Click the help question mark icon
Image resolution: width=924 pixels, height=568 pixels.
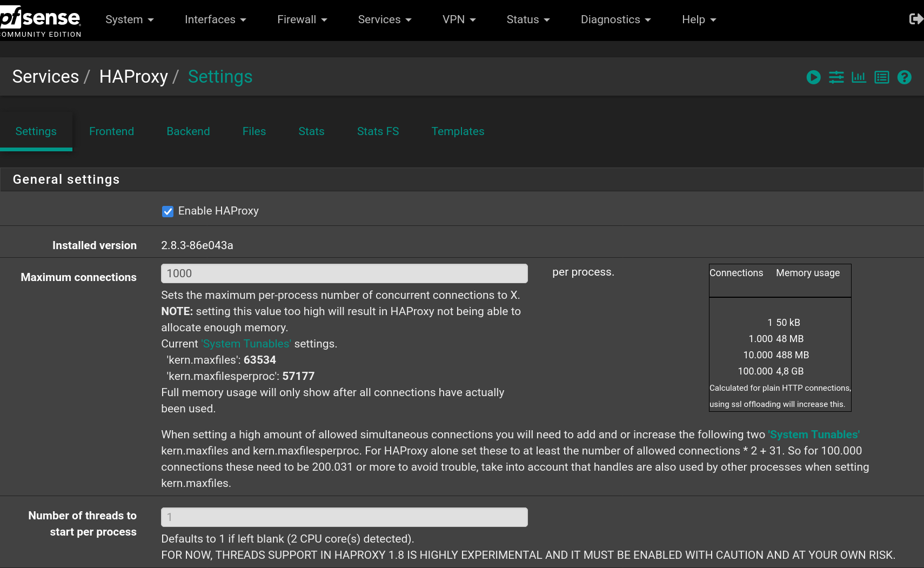[x=904, y=77]
